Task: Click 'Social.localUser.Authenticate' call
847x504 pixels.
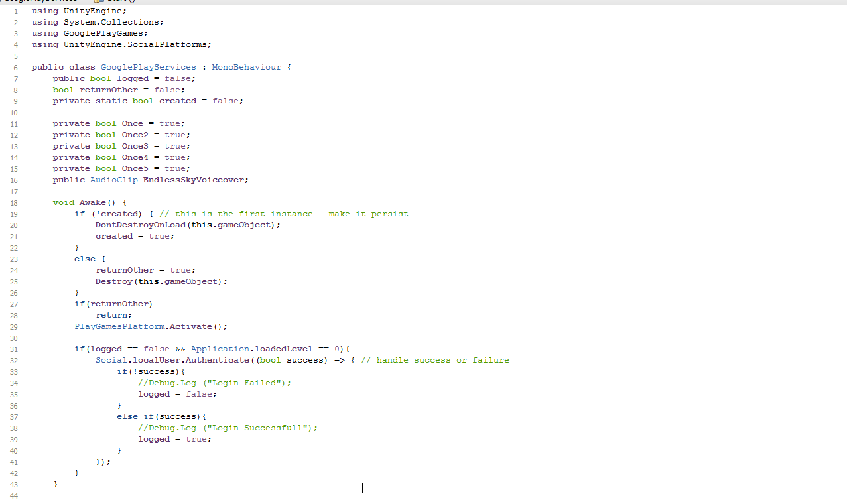Action: pyautogui.click(x=172, y=360)
